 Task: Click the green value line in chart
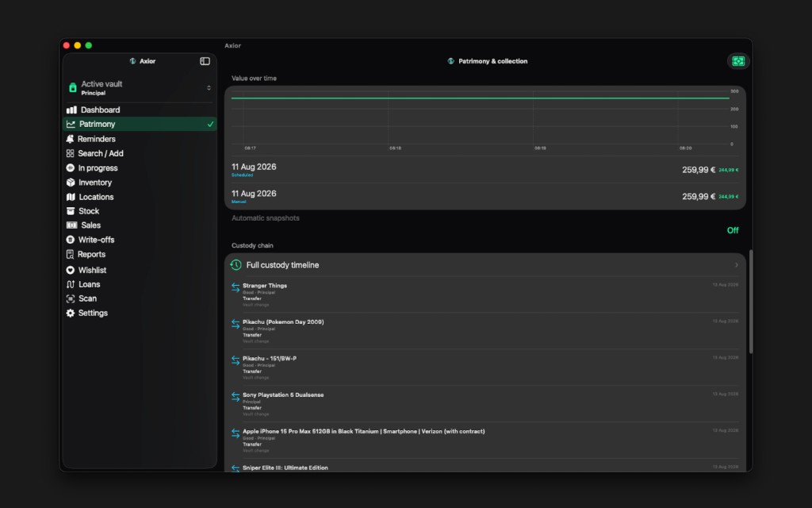480,98
